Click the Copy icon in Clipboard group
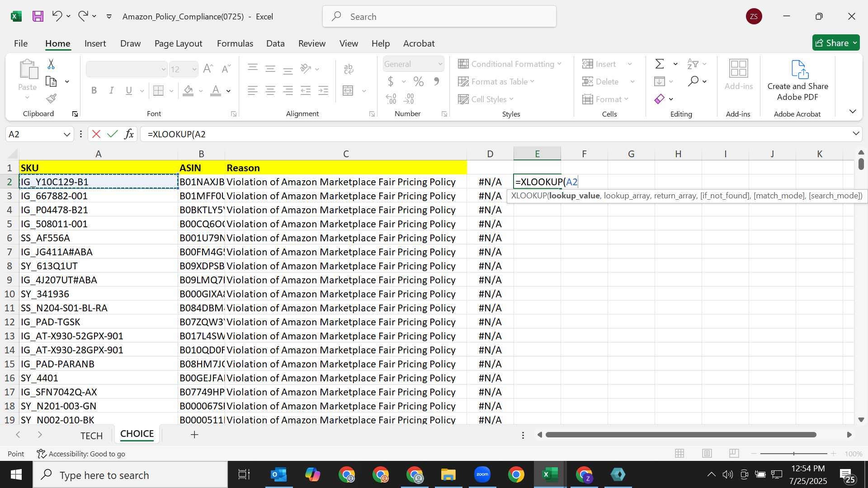 (x=51, y=82)
